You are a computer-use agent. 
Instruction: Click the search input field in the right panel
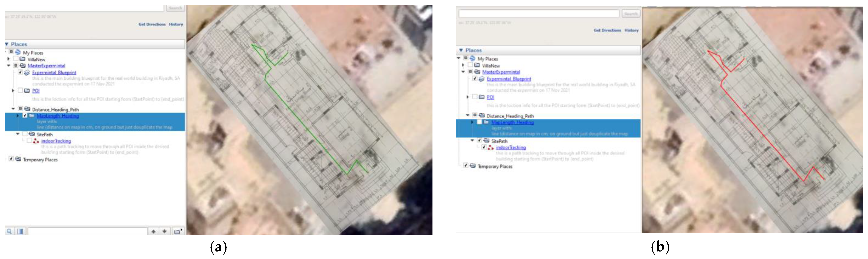(538, 14)
